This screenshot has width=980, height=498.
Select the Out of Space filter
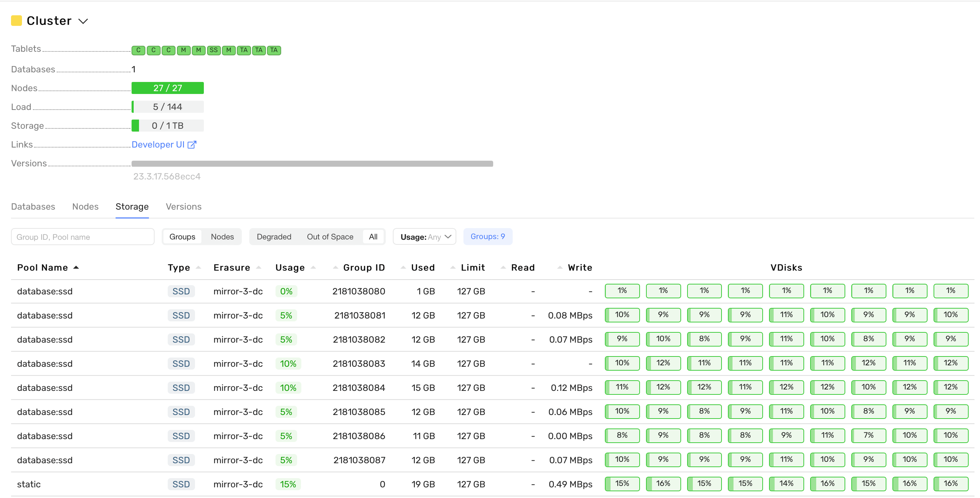point(330,236)
